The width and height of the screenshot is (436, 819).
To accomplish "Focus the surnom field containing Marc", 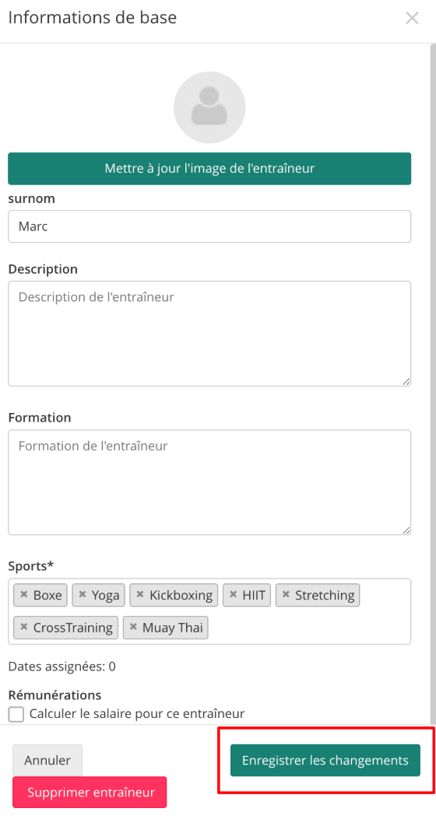I will tap(209, 226).
